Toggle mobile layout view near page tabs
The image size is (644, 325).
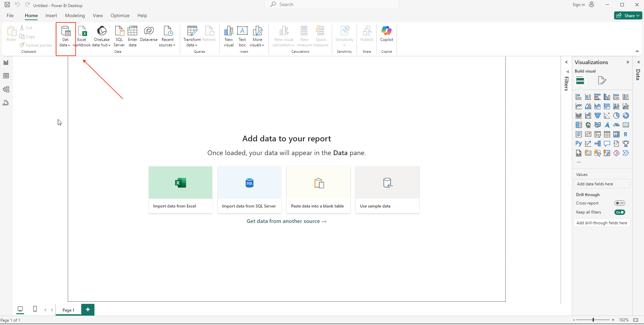(x=35, y=309)
